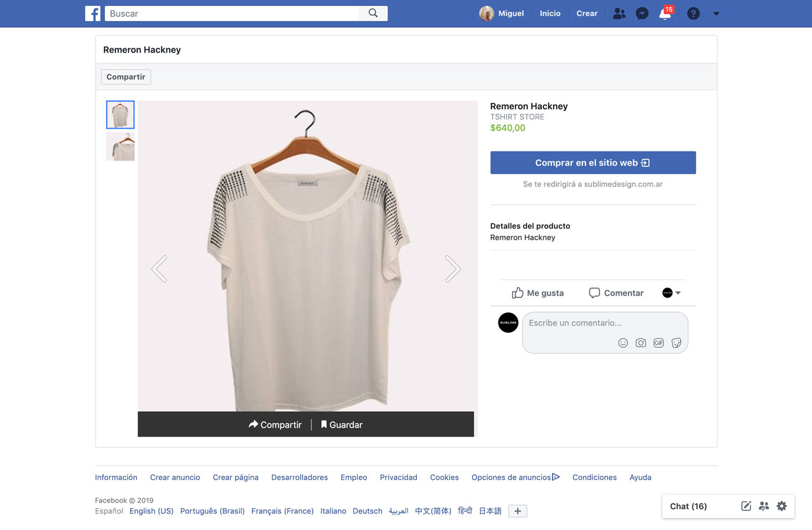Screen dimensions: 812x530
Task: Post a sticker in the comment
Action: (x=676, y=343)
